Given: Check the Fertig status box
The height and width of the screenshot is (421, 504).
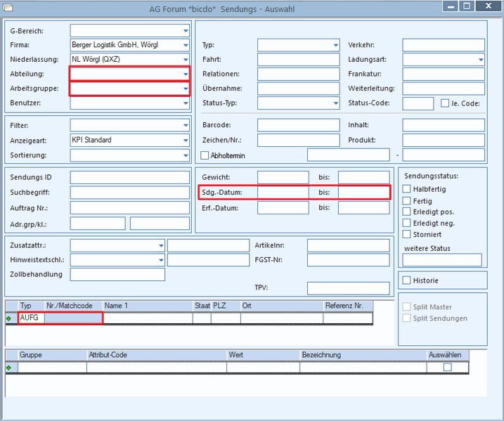Looking at the screenshot, I should coord(406,200).
